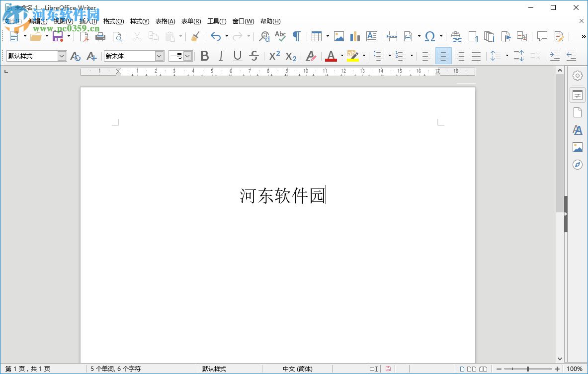Enable strikethrough formatting

[x=254, y=56]
